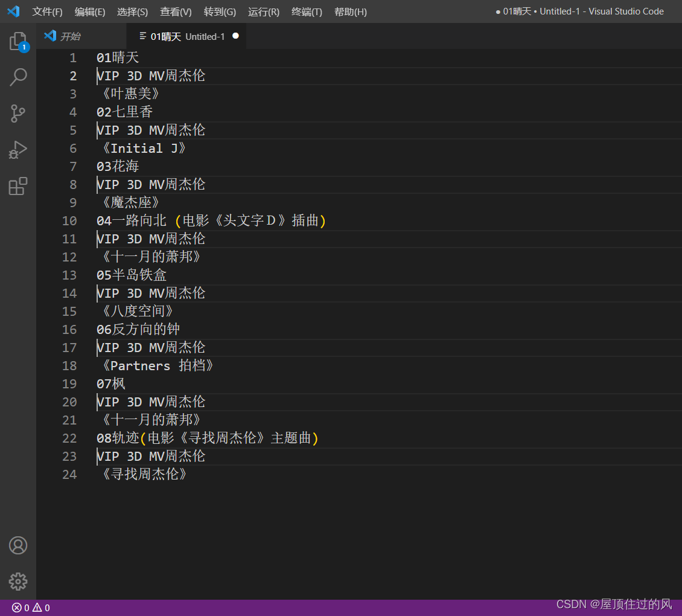Click line number 13 in gutter
682x616 pixels.
coord(69,275)
